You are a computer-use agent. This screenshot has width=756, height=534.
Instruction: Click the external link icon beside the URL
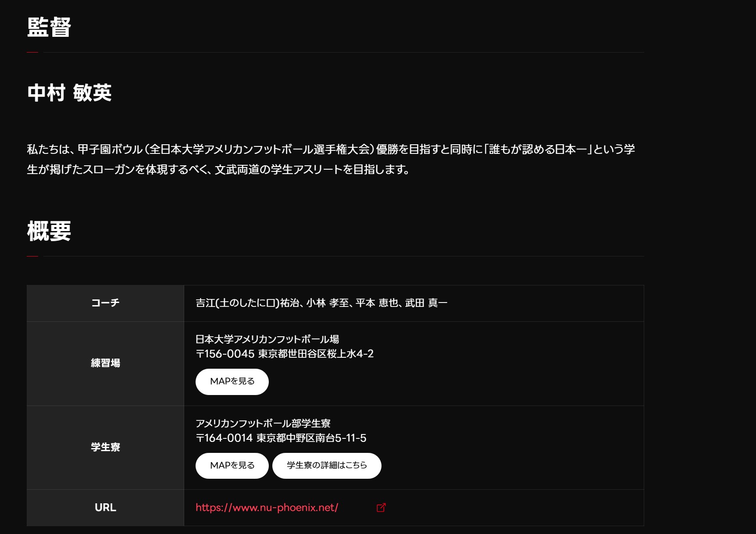click(381, 507)
